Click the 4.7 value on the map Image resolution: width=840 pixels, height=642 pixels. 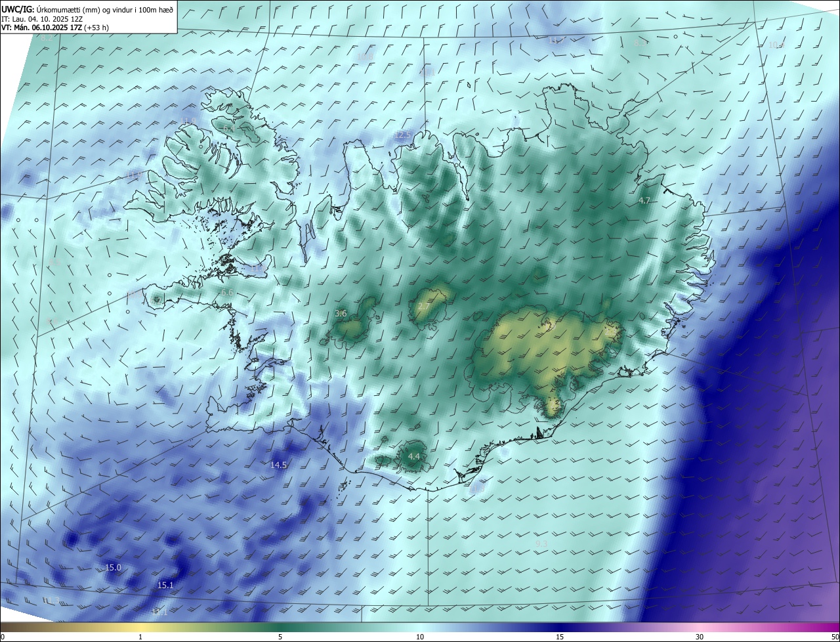(x=644, y=201)
